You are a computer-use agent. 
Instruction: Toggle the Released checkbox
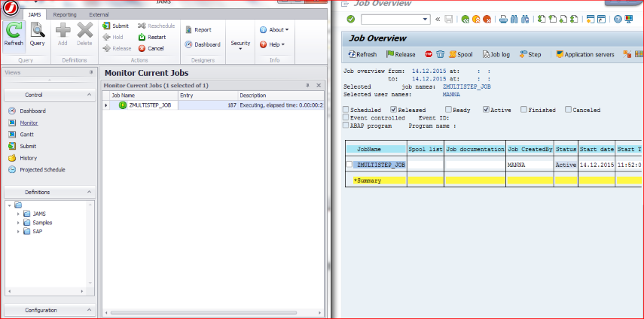click(393, 110)
